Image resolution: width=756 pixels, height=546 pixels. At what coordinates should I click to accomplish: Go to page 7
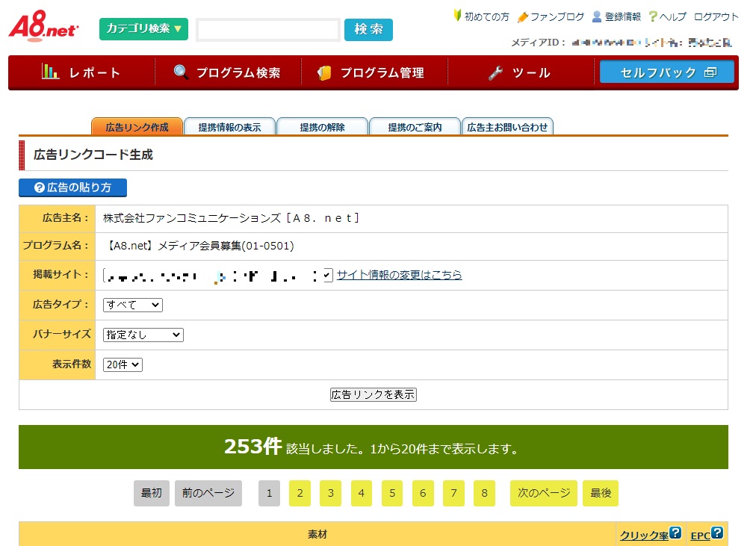click(x=453, y=493)
